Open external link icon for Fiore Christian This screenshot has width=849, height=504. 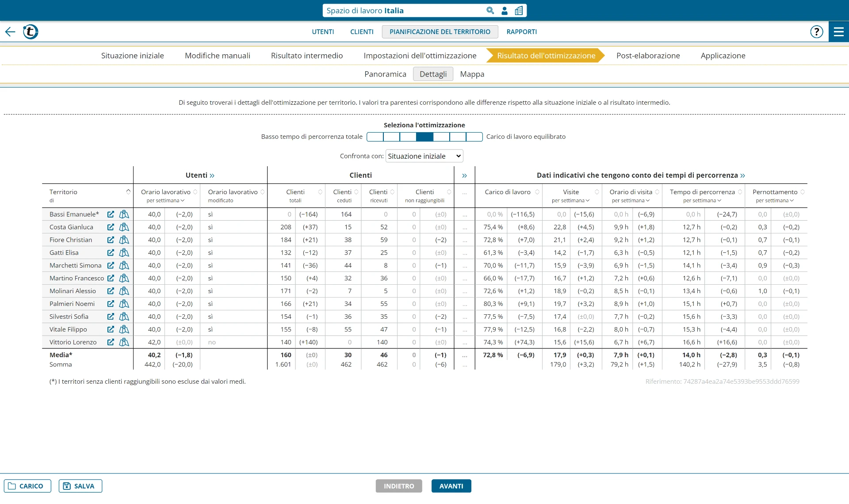tap(111, 240)
